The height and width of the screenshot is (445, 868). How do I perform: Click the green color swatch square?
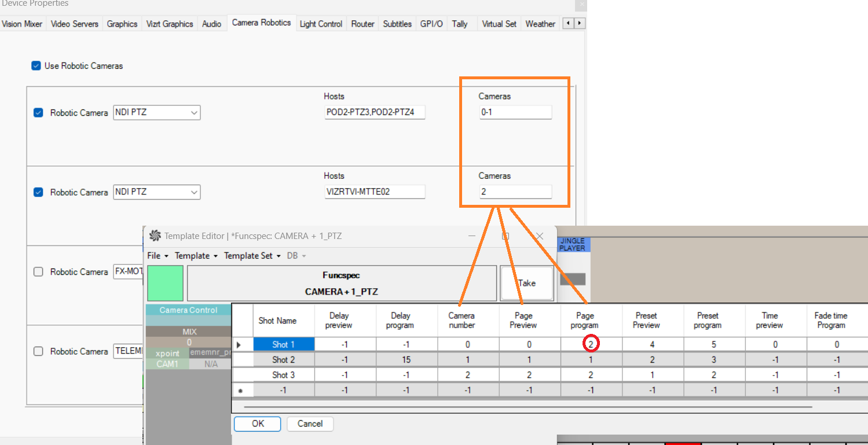click(x=165, y=284)
